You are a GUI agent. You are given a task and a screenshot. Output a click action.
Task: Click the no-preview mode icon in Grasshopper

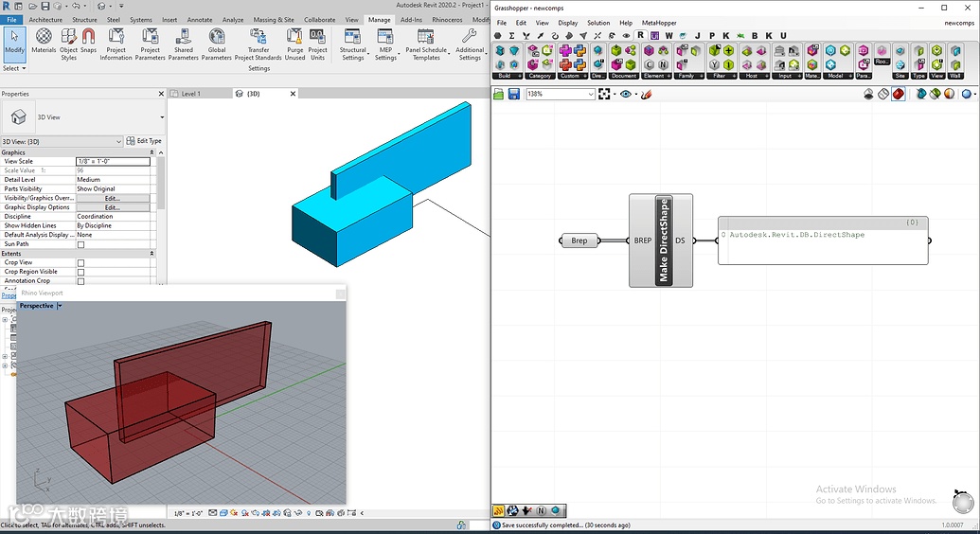868,94
